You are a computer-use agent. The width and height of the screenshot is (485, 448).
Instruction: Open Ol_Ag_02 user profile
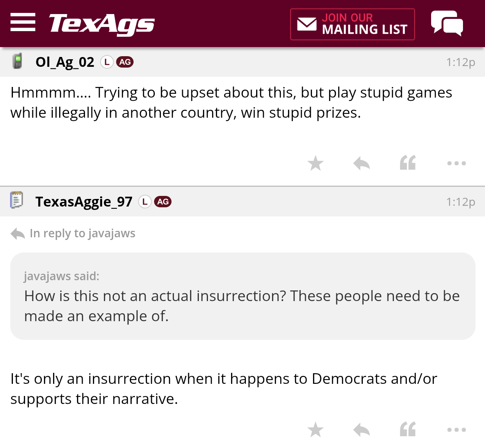[x=65, y=62]
